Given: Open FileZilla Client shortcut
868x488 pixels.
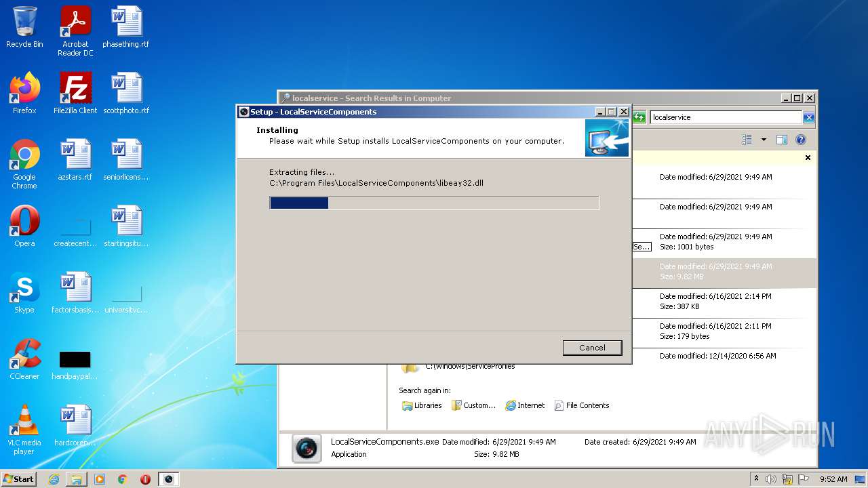Looking at the screenshot, I should click(x=75, y=94).
